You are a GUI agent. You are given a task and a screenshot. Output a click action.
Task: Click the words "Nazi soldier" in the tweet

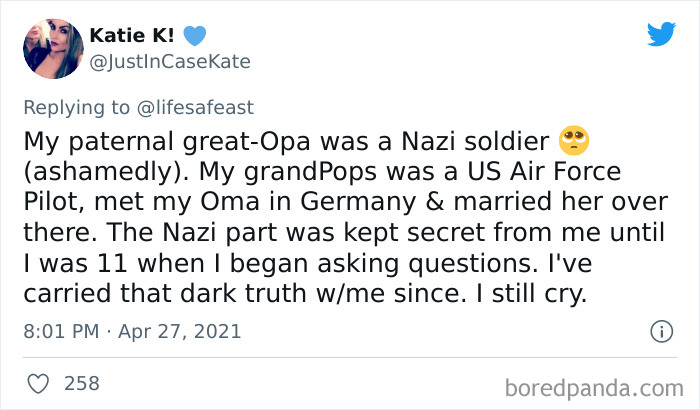coord(468,138)
